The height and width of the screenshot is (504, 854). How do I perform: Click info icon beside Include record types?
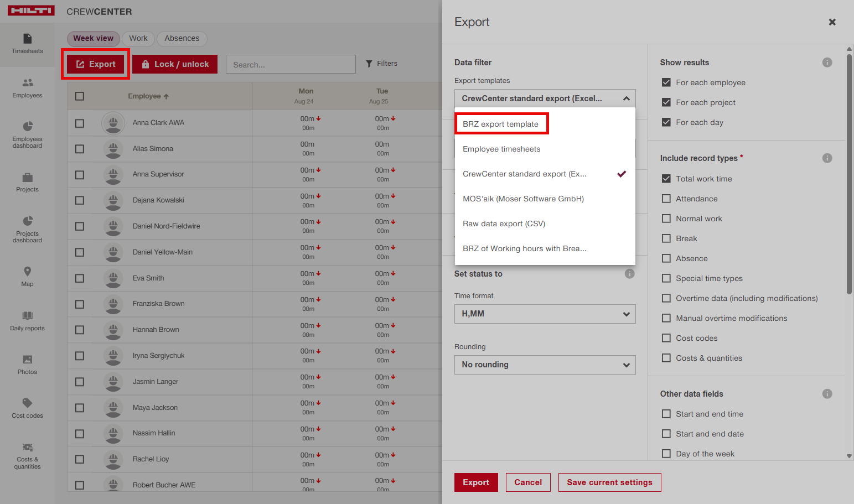pyautogui.click(x=827, y=158)
